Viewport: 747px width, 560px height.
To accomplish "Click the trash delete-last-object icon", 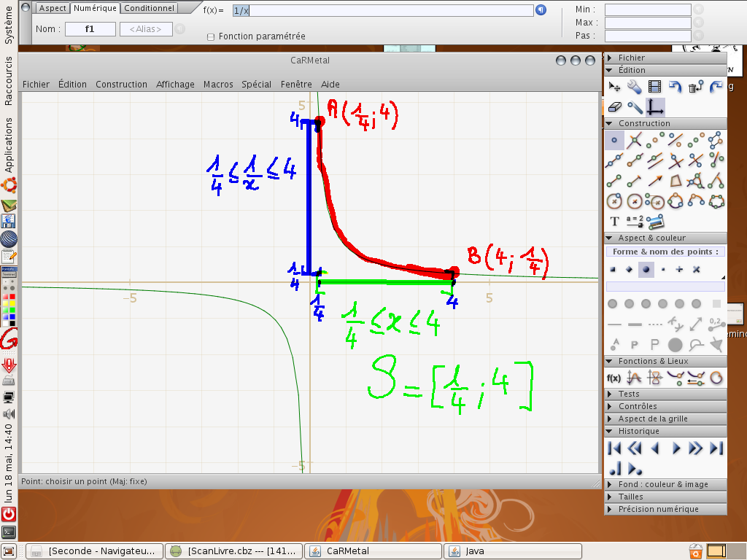I will (696, 87).
